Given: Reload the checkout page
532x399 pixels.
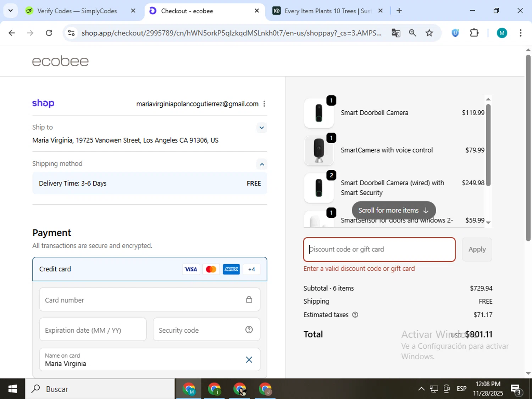Looking at the screenshot, I should [49, 33].
